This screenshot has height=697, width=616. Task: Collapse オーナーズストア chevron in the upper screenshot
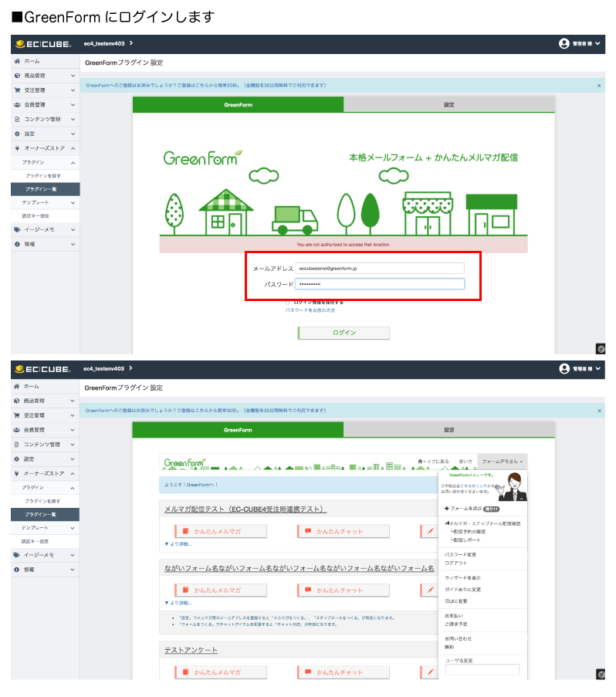click(73, 148)
